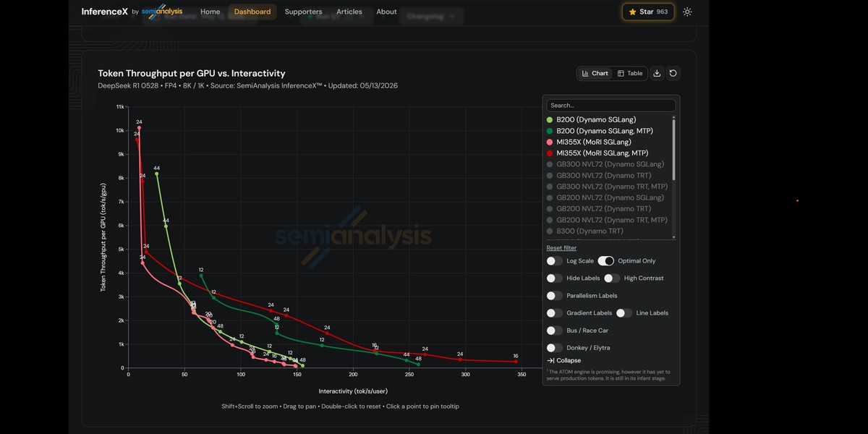Click the reset zoom circular arrow icon
This screenshot has height=434, width=868.
click(x=673, y=73)
